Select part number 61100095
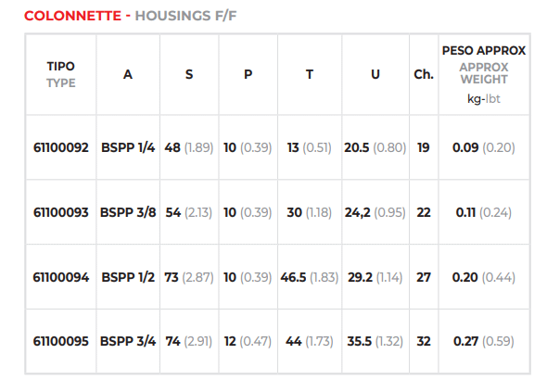 pyautogui.click(x=60, y=341)
